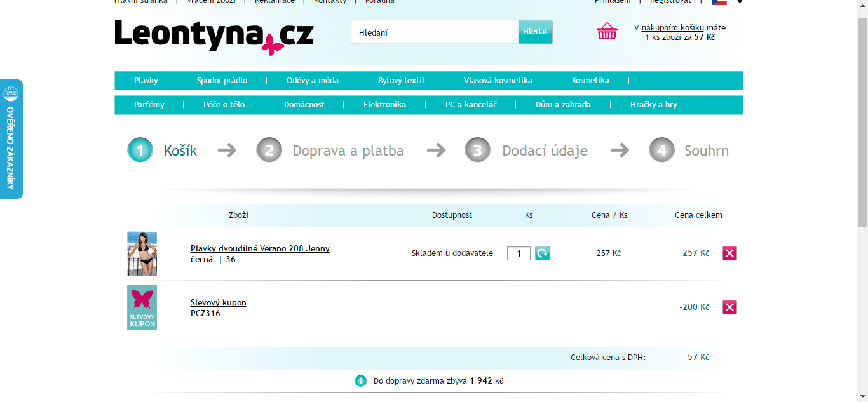Viewport: 868px width, 402px height.
Task: Open the Czech flag language selector
Action: pyautogui.click(x=719, y=2)
